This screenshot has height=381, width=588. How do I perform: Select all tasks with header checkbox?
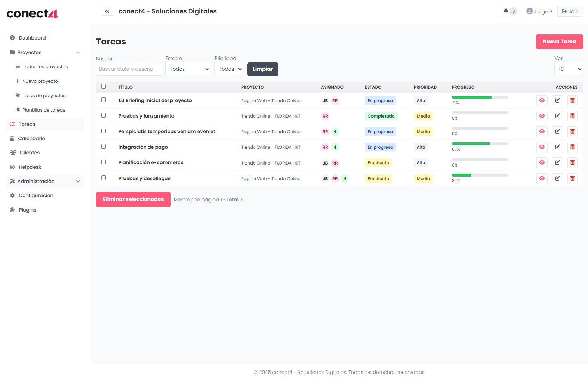coord(103,87)
